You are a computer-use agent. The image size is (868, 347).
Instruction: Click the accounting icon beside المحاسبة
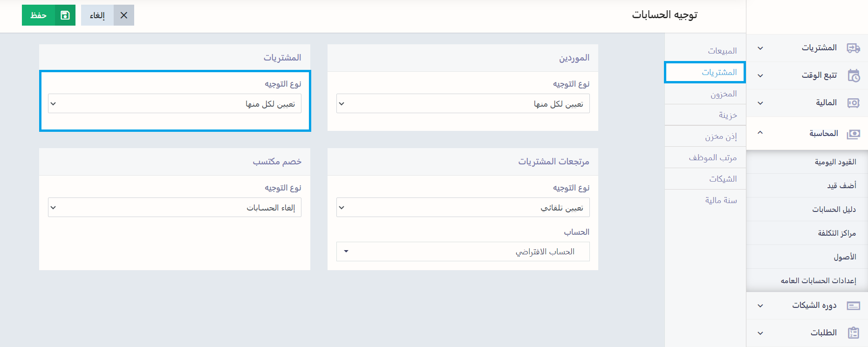[853, 134]
